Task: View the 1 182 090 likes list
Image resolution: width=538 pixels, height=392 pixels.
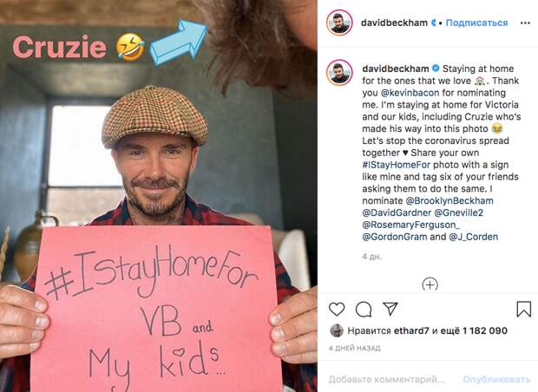Action: (484, 330)
